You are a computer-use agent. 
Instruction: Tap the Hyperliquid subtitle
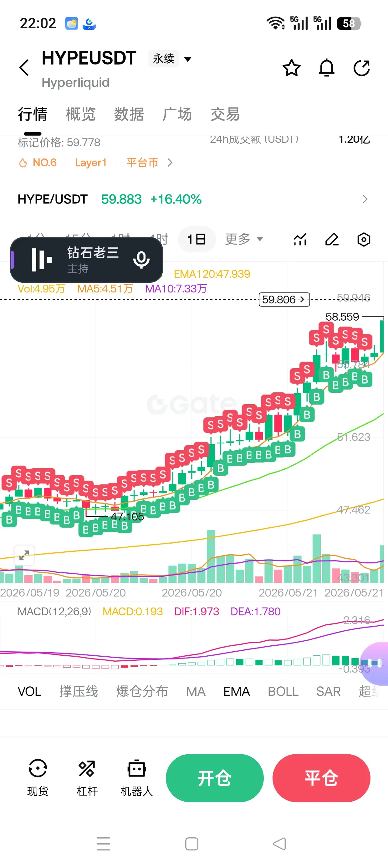click(x=75, y=83)
